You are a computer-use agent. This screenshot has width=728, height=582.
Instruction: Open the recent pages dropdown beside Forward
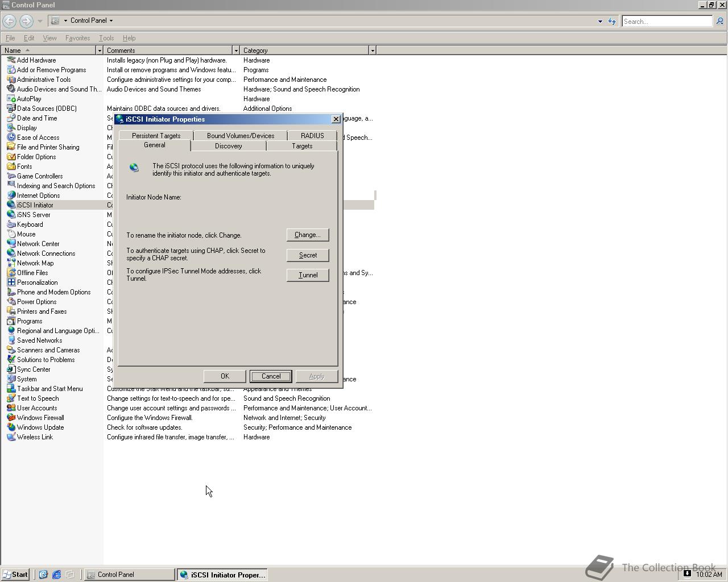click(40, 21)
